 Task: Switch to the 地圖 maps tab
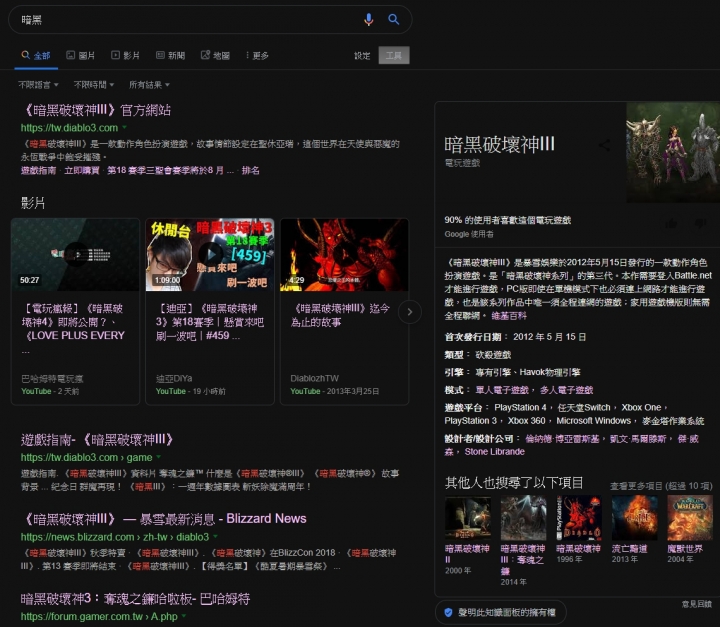tap(215, 56)
